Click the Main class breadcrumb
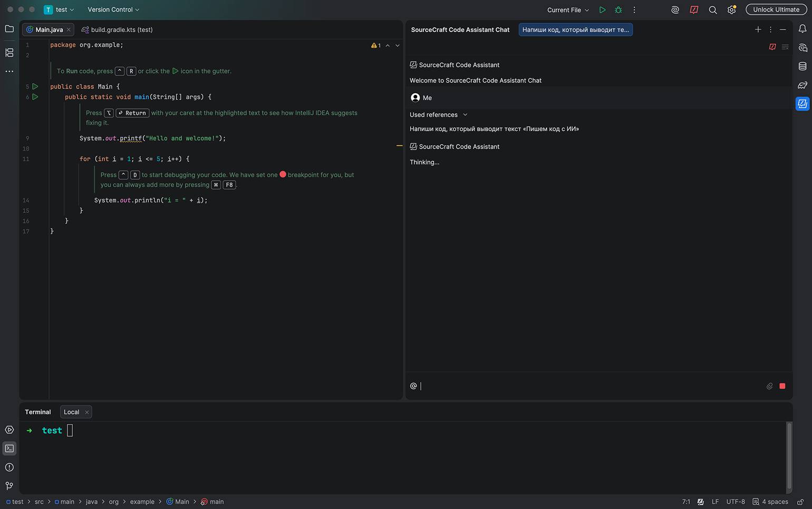 pyautogui.click(x=178, y=502)
